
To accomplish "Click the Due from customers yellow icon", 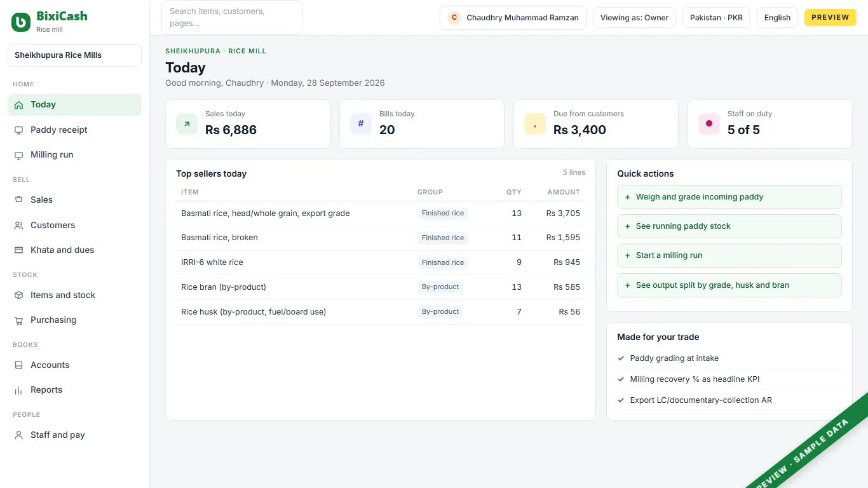I will [x=535, y=124].
